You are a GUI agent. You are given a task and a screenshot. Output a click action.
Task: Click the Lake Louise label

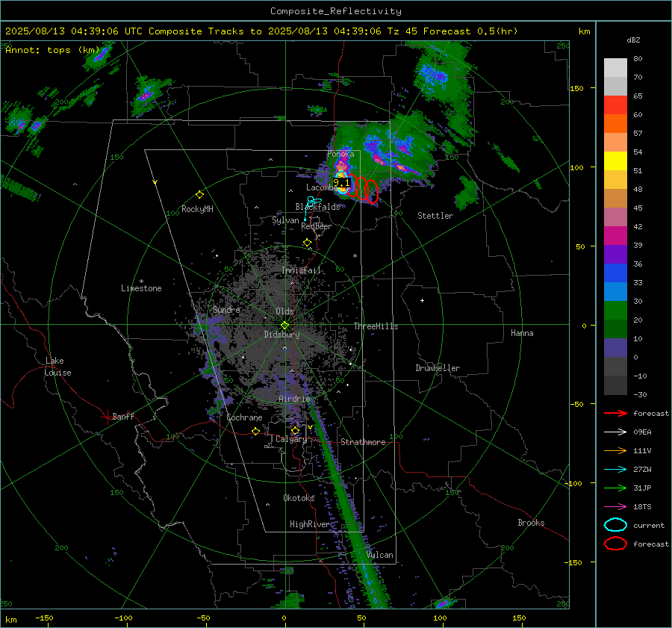[x=57, y=367]
